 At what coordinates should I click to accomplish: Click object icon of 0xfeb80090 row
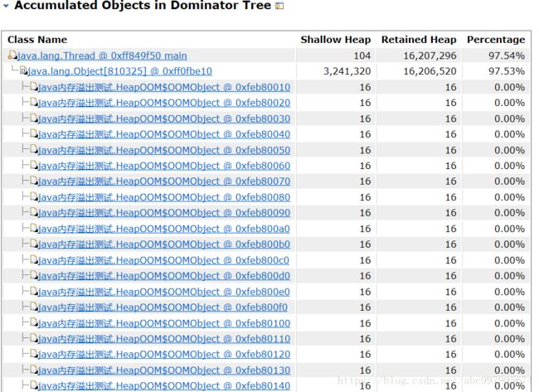tap(34, 212)
